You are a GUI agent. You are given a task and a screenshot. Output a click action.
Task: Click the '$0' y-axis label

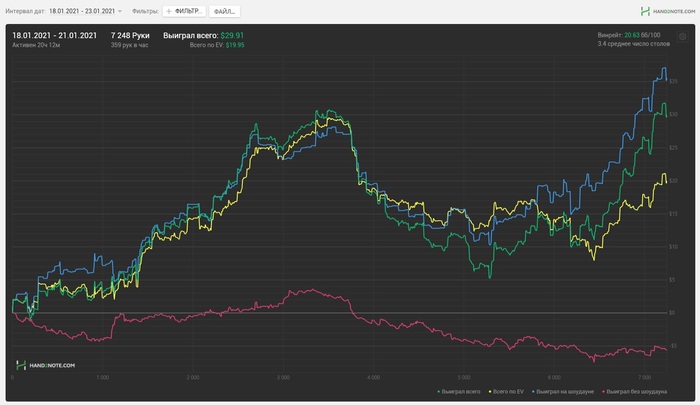click(x=671, y=313)
